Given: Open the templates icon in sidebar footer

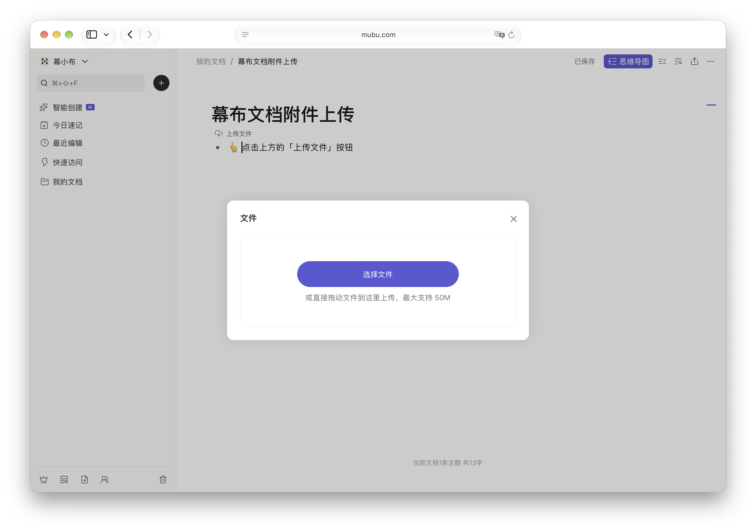Looking at the screenshot, I should (64, 480).
